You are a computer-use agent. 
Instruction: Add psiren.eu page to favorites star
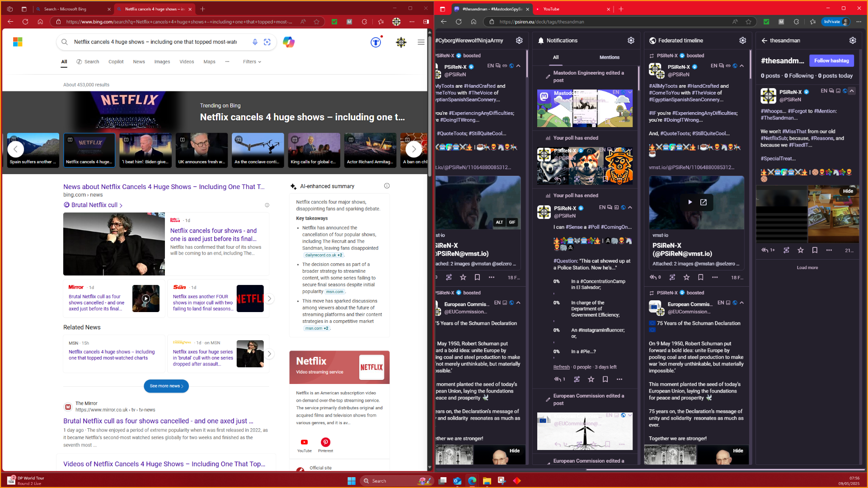[749, 21]
